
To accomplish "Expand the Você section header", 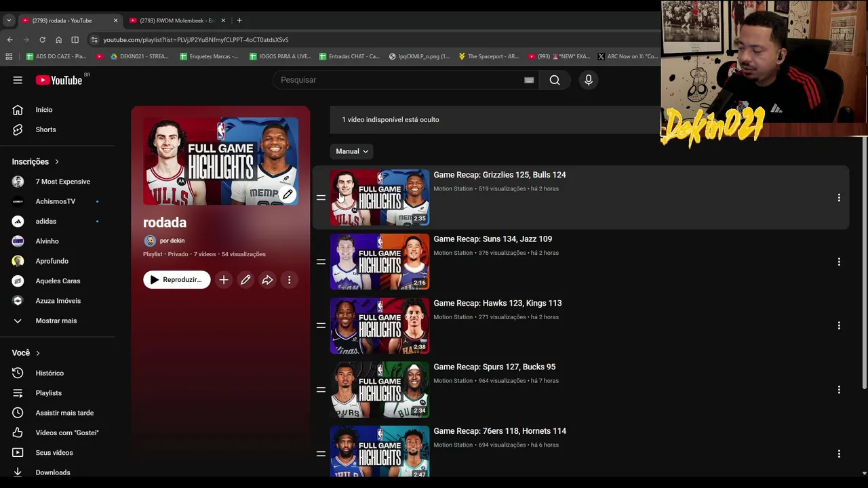I will pos(26,352).
